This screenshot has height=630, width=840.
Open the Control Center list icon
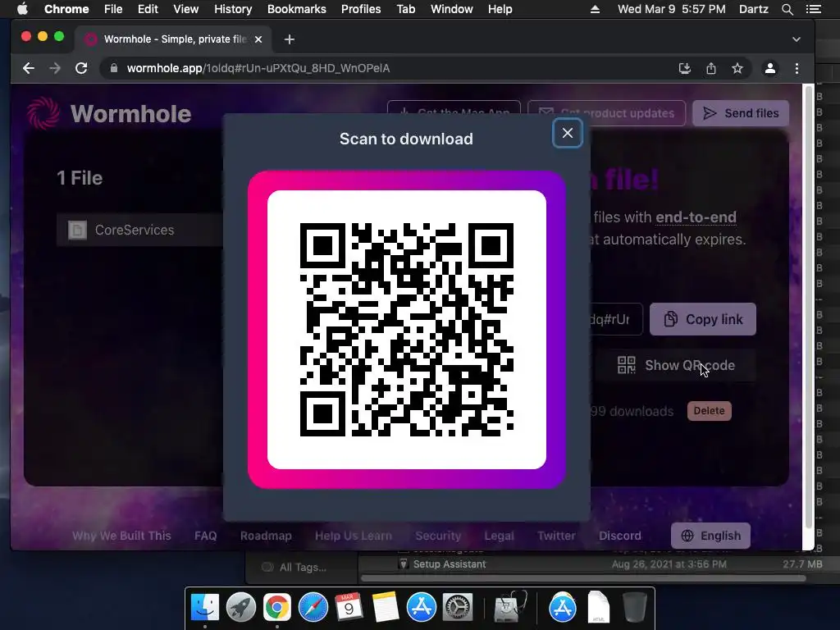click(814, 9)
